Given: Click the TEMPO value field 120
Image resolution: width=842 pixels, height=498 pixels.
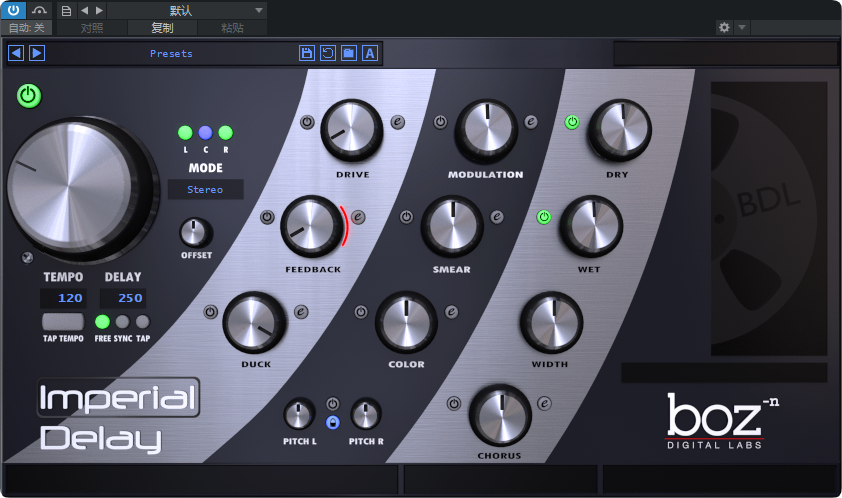Looking at the screenshot, I should [x=63, y=298].
